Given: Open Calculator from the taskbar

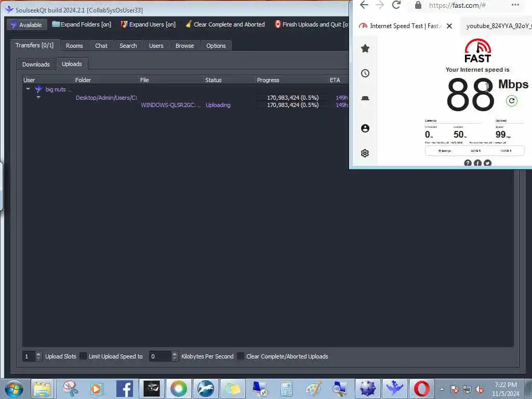Looking at the screenshot, I should pyautogui.click(x=286, y=389).
